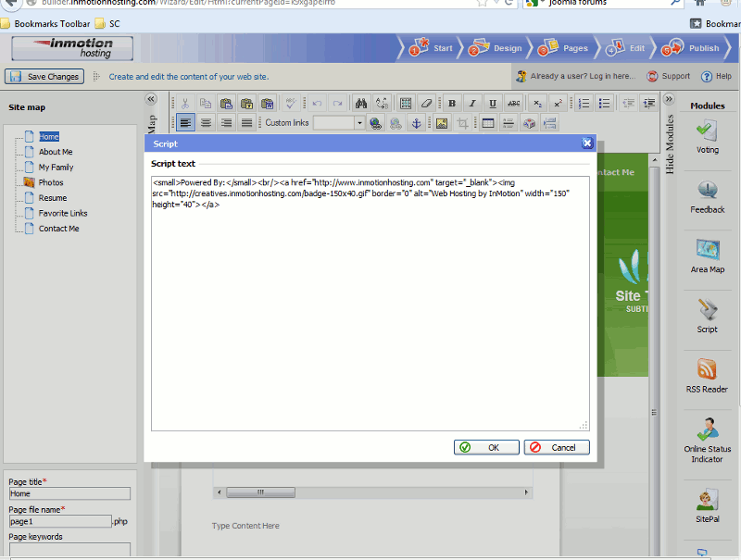Insert a numbered list

tap(584, 104)
